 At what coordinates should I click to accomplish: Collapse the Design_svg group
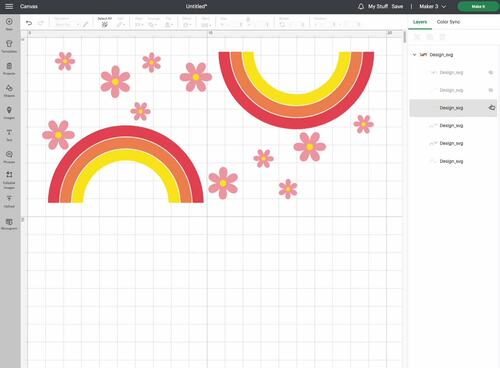[414, 55]
